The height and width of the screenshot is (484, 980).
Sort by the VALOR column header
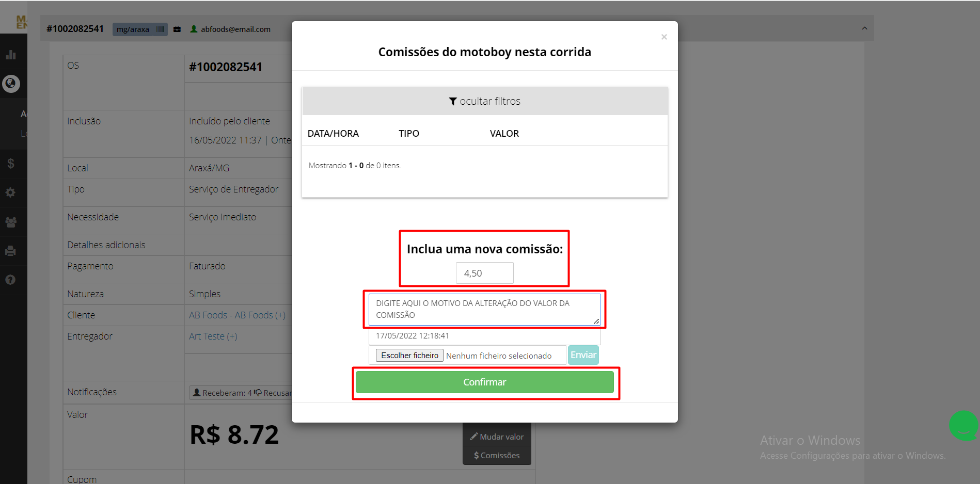click(504, 134)
